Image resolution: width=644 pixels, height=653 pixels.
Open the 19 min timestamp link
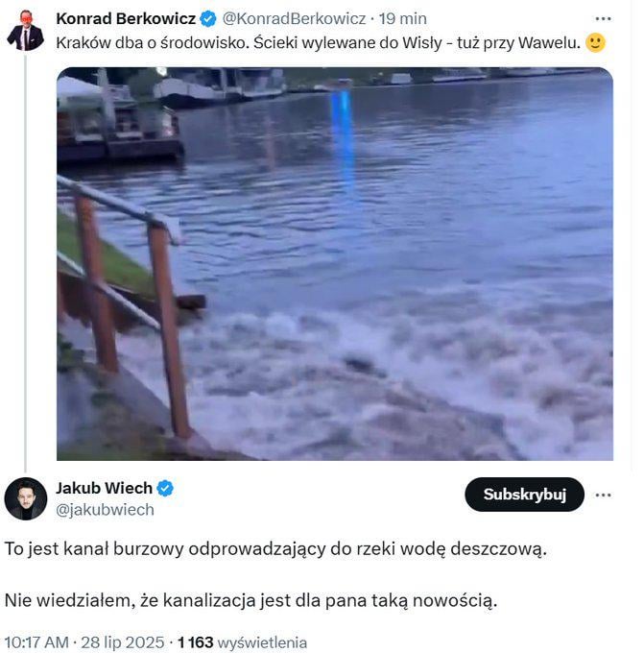coord(402,19)
